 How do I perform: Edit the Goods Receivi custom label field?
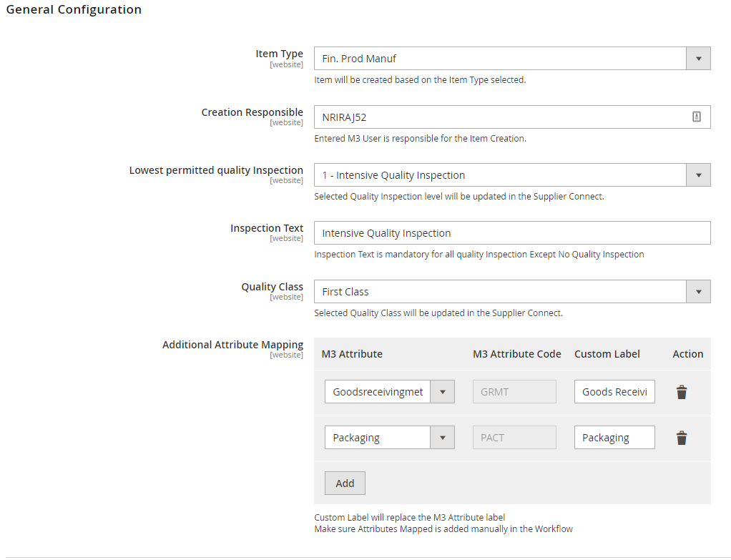614,392
